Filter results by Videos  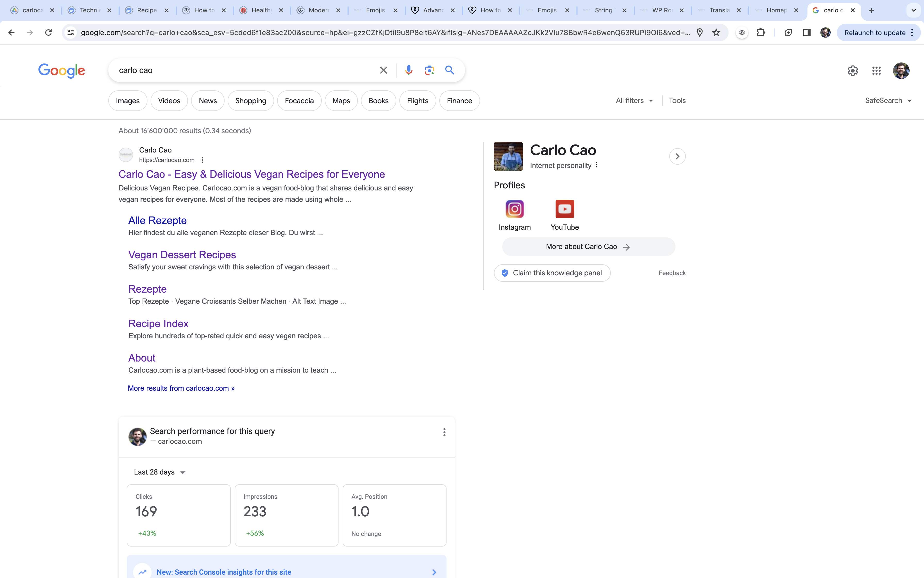tap(169, 101)
